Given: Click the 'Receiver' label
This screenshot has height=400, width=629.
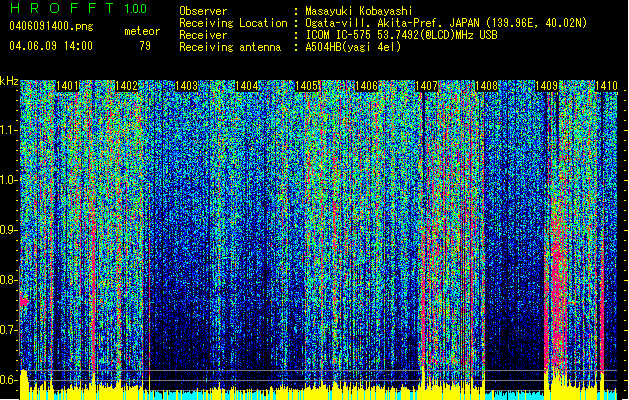Looking at the screenshot, I should coord(203,35).
